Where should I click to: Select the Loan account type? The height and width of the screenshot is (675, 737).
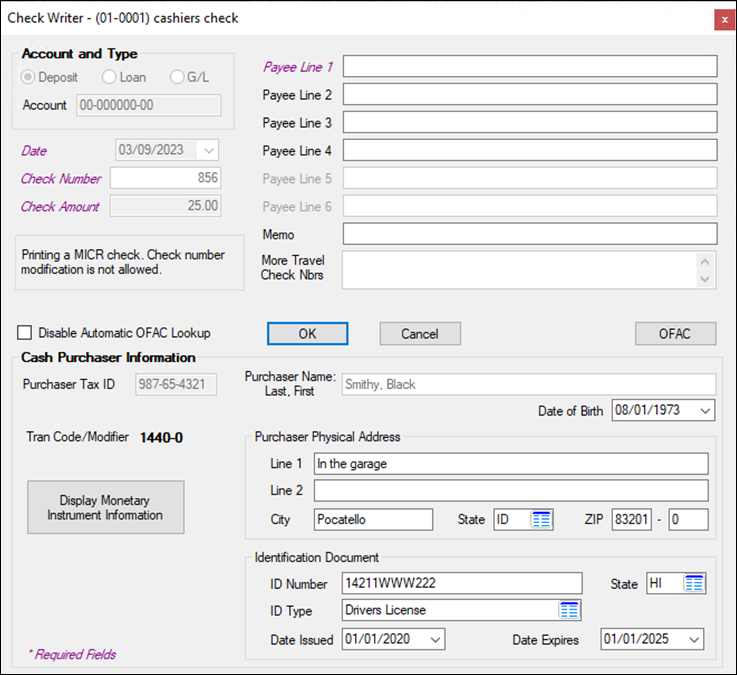pos(109,77)
